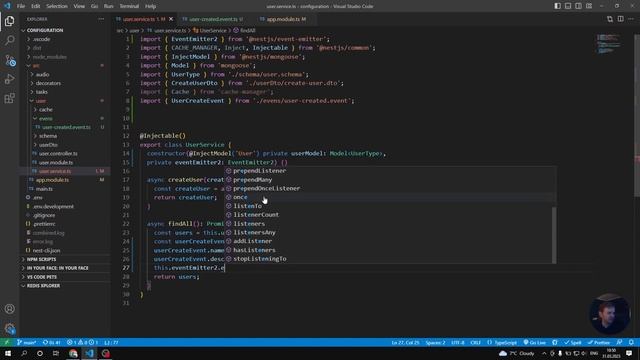
Task: Open problems errors and warnings indicator
Action: click(x=82, y=342)
